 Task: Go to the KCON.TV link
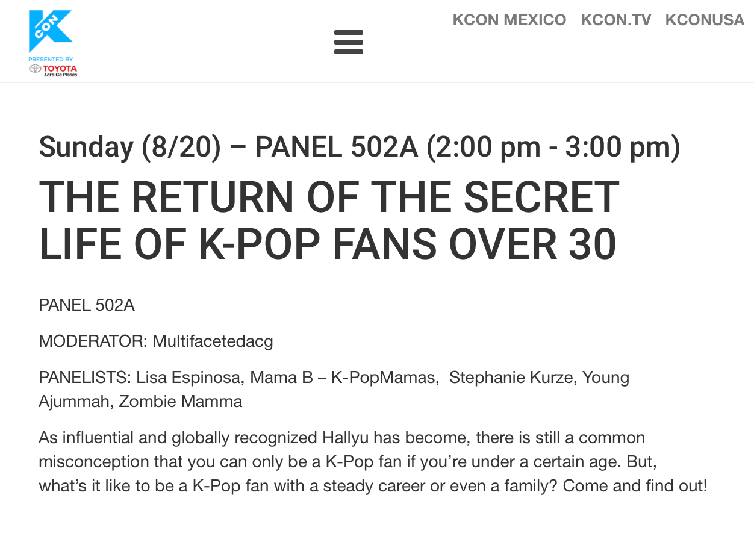(615, 20)
